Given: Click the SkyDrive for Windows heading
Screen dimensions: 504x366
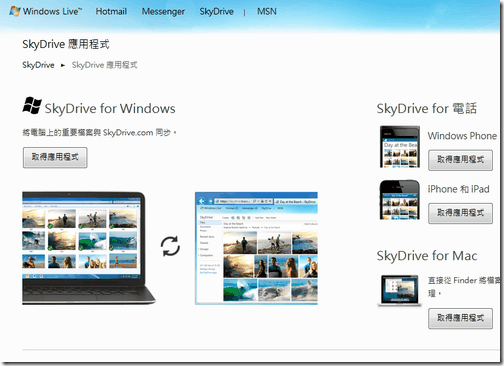Looking at the screenshot, I should point(110,108).
